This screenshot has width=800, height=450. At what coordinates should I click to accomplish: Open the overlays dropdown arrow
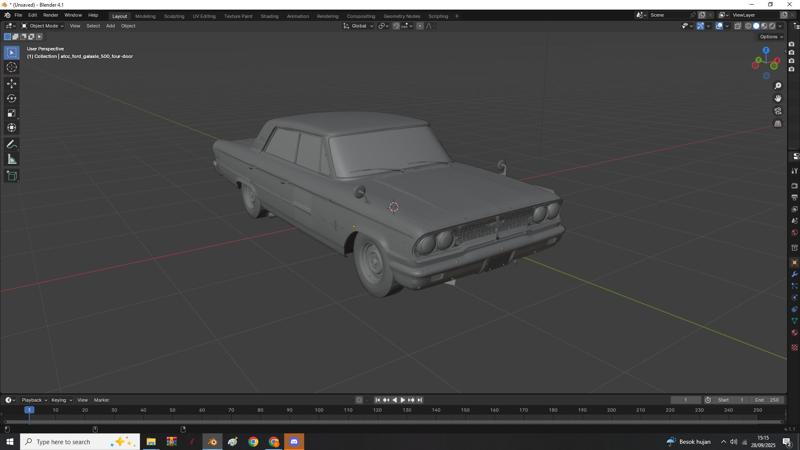click(x=727, y=26)
